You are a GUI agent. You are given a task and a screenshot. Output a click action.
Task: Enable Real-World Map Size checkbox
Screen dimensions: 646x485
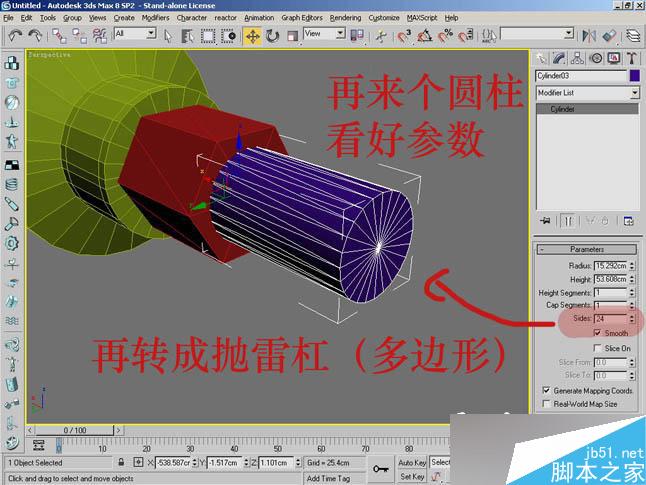(546, 404)
